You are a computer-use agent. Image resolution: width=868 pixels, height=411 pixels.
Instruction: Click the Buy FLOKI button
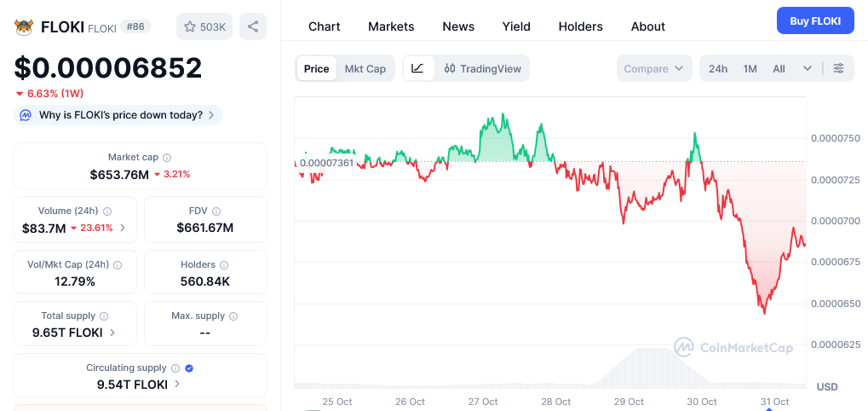[814, 20]
